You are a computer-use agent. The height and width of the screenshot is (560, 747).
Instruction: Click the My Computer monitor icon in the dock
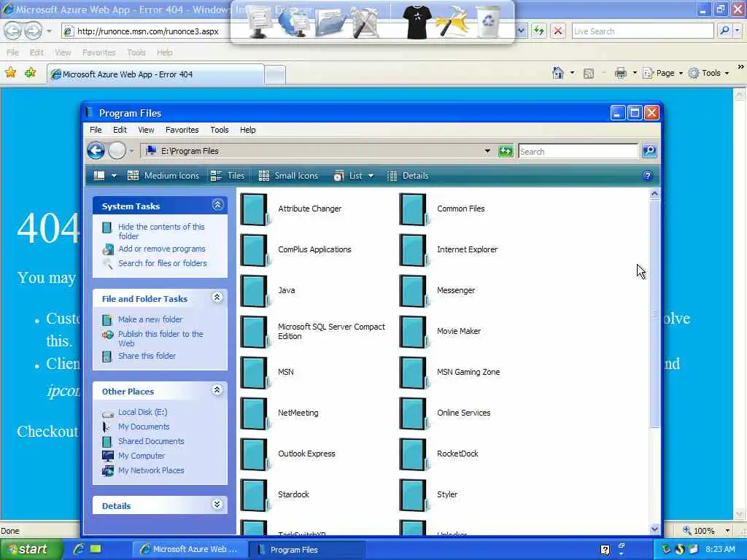click(259, 21)
